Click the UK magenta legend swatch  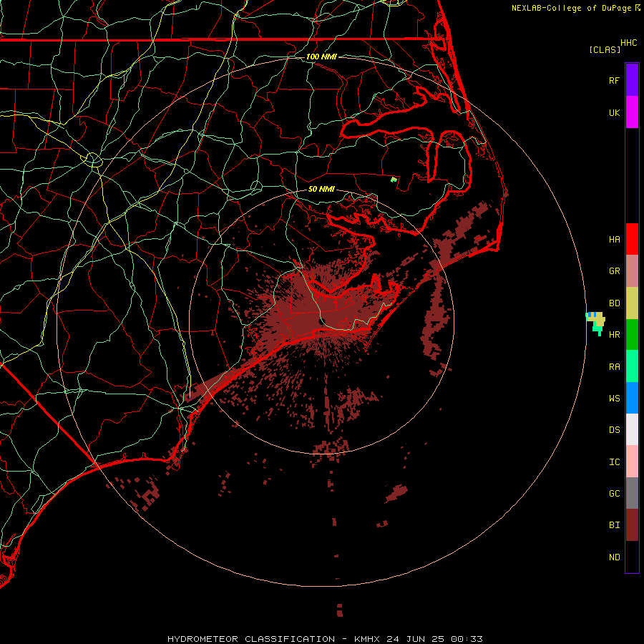click(632, 112)
